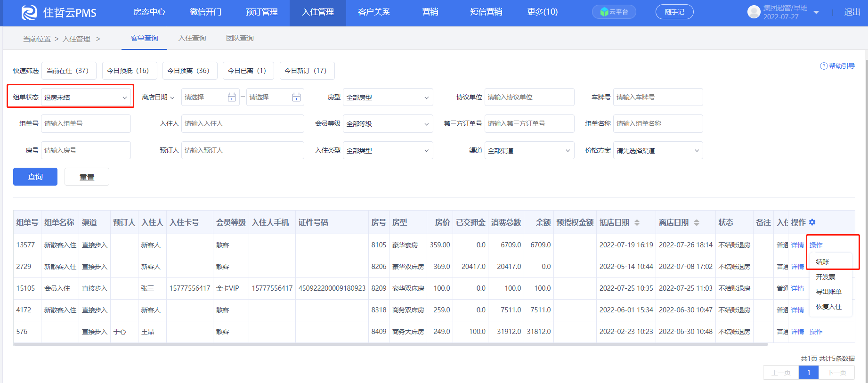Switch to the 入住查询 tab
This screenshot has width=868, height=383.
coord(192,38)
